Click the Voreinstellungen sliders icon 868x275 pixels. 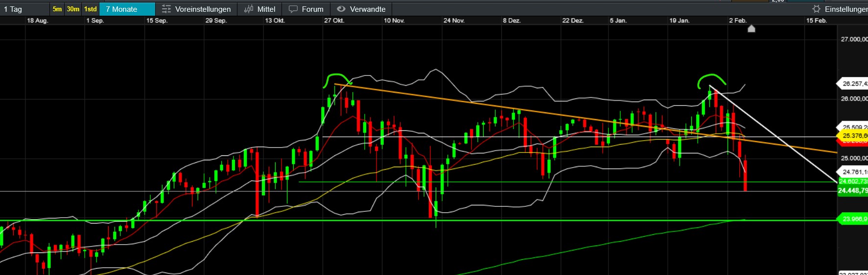pos(166,9)
